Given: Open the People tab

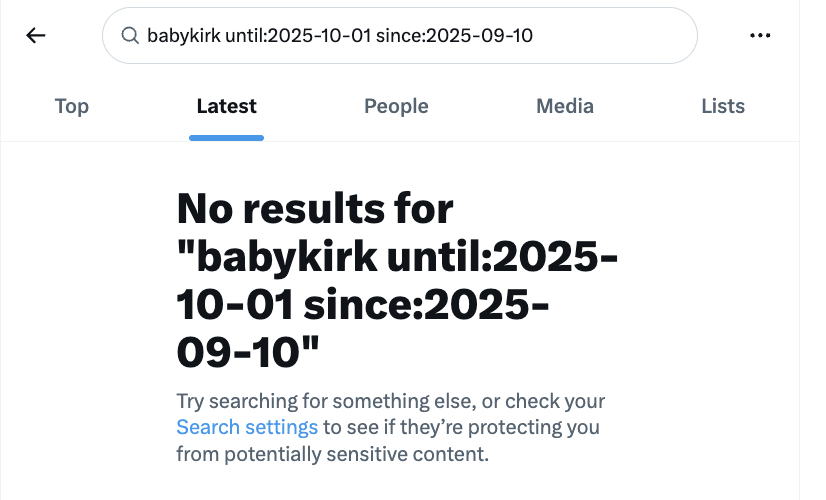Looking at the screenshot, I should click(x=396, y=106).
